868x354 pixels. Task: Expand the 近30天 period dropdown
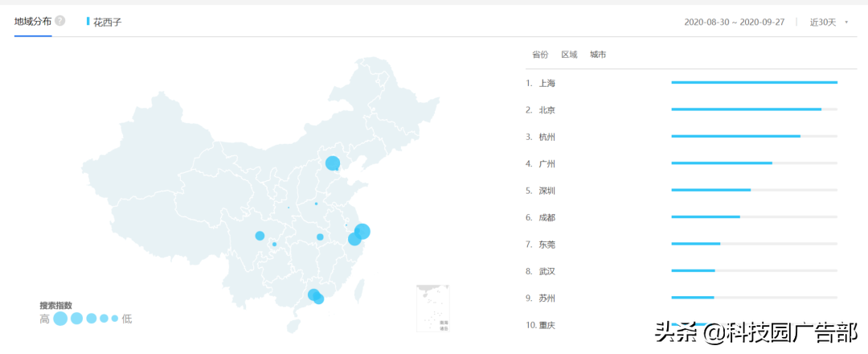[x=829, y=23]
